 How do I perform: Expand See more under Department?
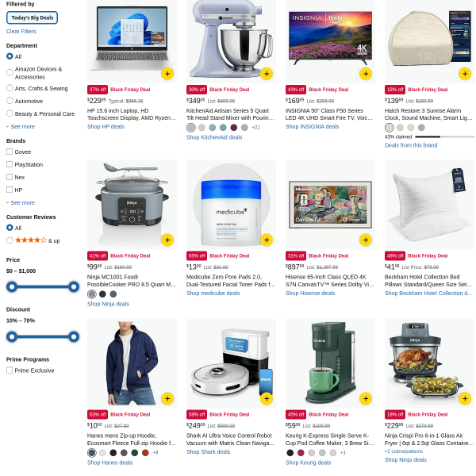tap(21, 127)
